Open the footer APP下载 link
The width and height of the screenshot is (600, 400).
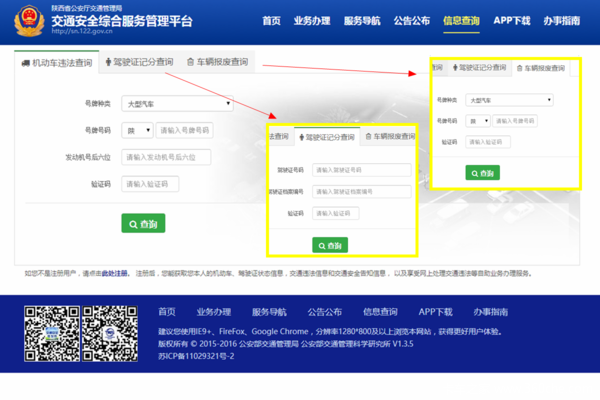click(x=435, y=312)
